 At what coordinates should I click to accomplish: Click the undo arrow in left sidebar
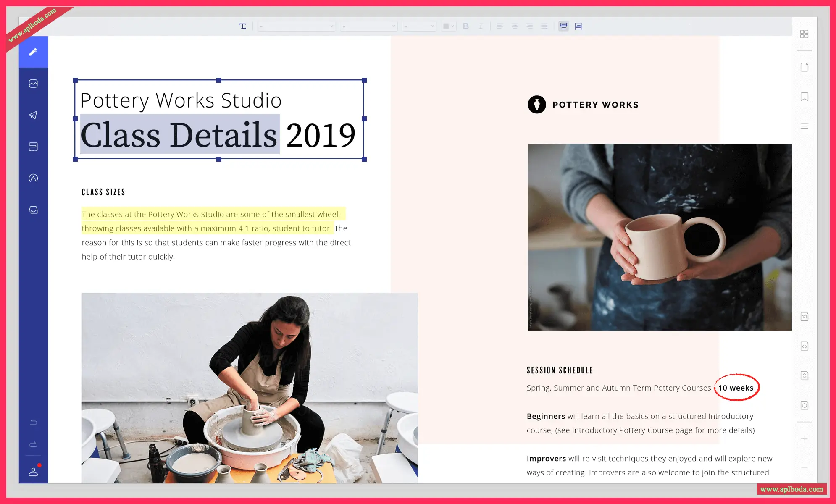34,422
